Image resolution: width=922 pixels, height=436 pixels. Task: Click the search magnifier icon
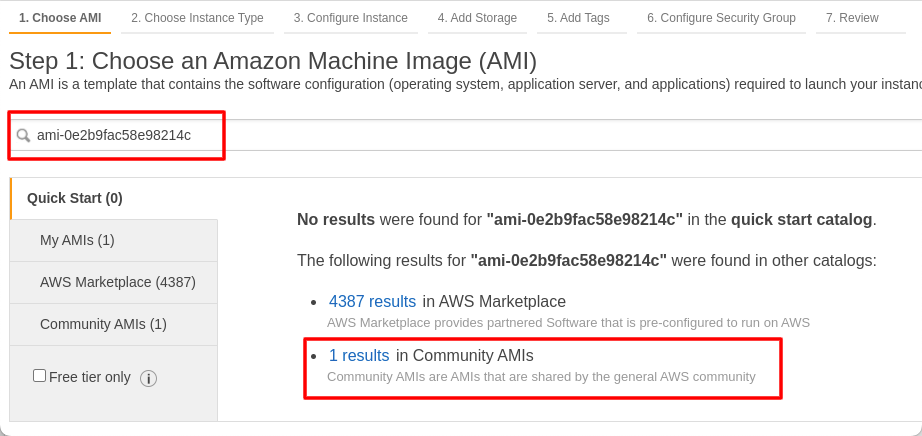click(x=24, y=136)
